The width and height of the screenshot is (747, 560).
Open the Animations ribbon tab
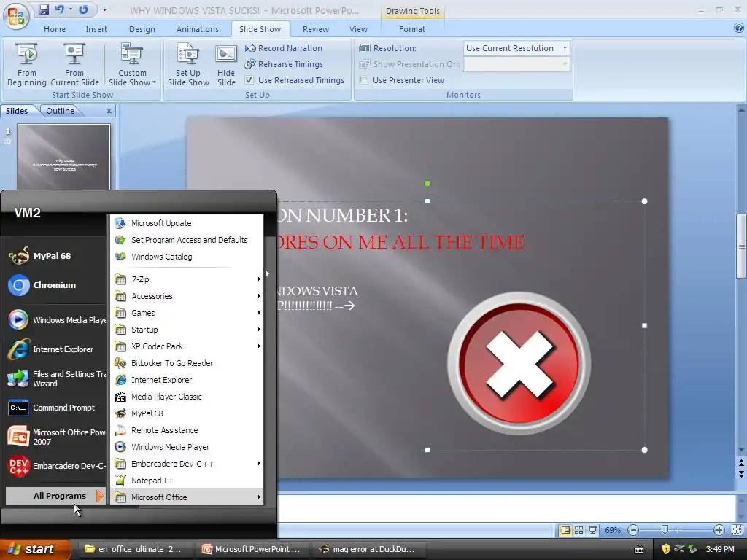coord(197,29)
